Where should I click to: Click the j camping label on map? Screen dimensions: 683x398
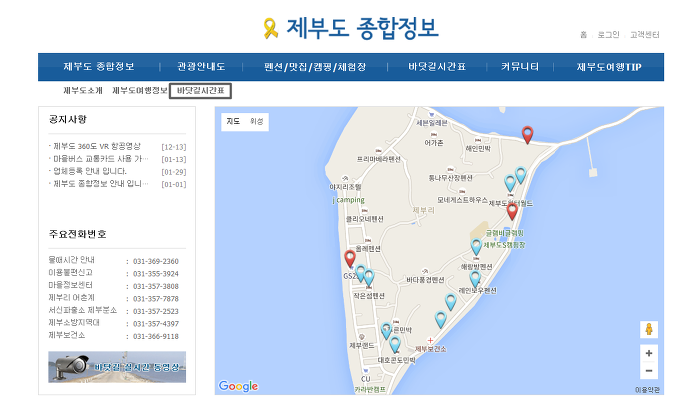pos(348,200)
